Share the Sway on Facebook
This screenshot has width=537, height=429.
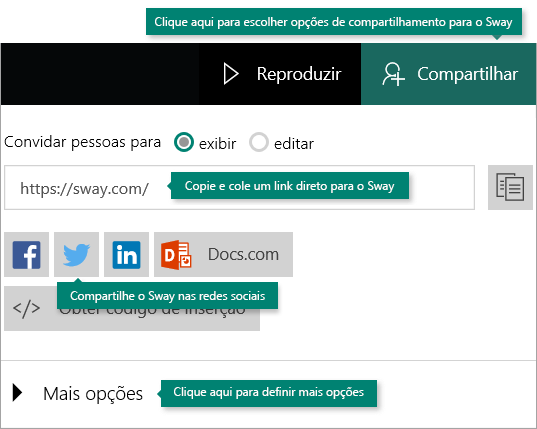pos(26,254)
